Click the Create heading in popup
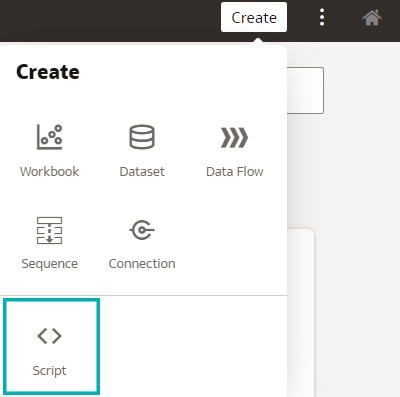This screenshot has width=400, height=397. pyautogui.click(x=48, y=72)
